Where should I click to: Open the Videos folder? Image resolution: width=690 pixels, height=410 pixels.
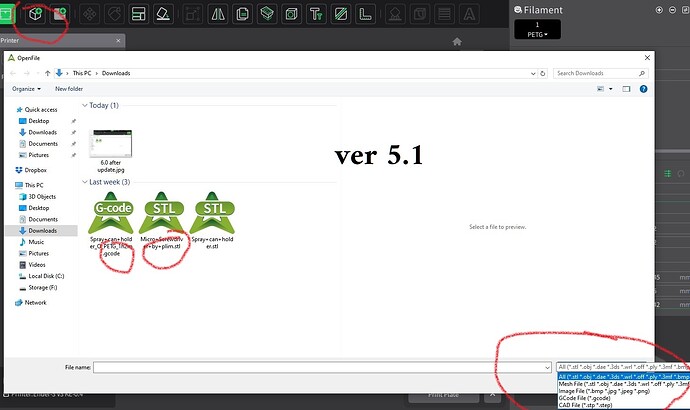[x=37, y=265]
